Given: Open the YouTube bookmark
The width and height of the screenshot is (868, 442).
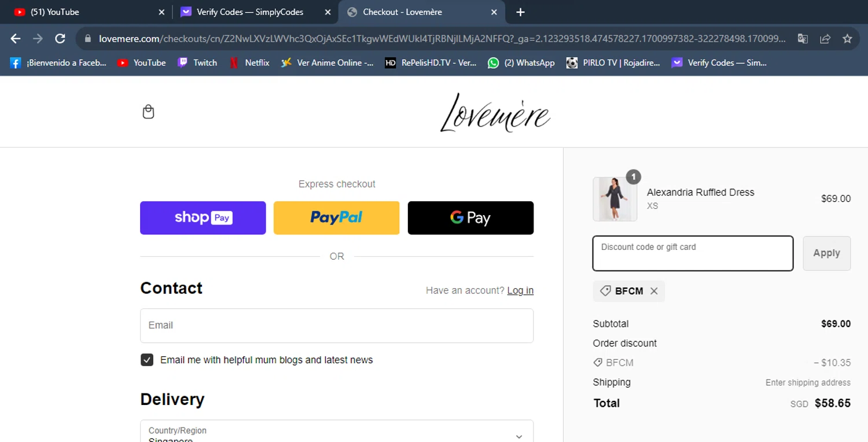Looking at the screenshot, I should 142,62.
